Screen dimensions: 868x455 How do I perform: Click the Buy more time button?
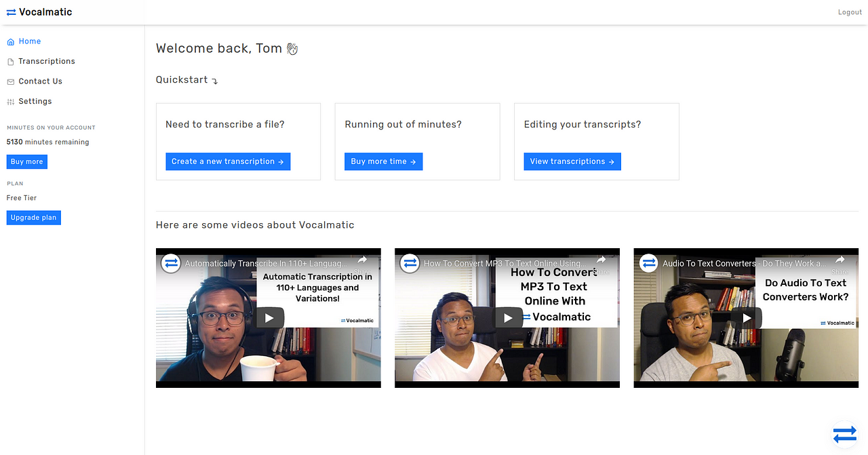tap(384, 161)
